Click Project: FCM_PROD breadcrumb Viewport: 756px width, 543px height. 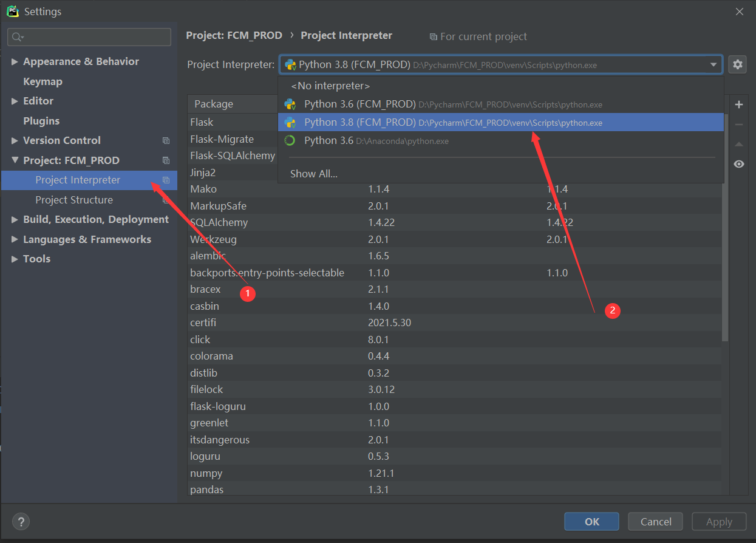tap(234, 35)
